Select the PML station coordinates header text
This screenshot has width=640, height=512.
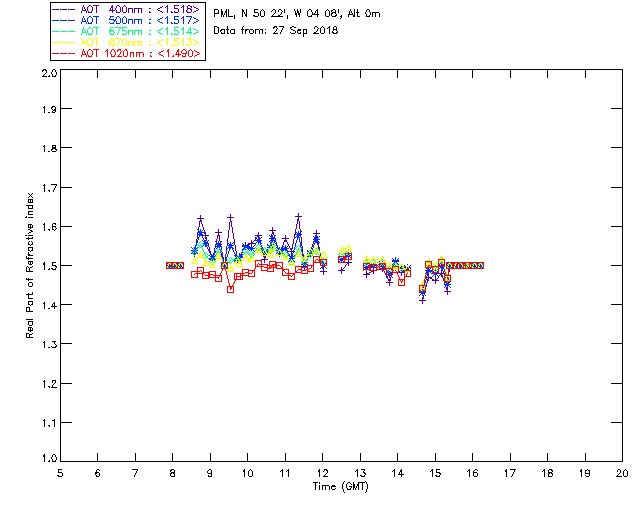pyautogui.click(x=297, y=14)
